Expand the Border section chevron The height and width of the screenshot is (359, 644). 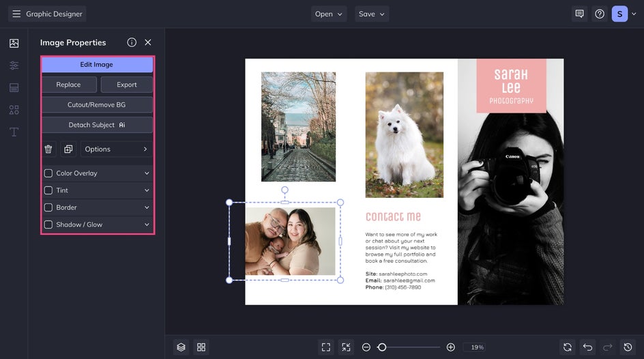click(147, 207)
